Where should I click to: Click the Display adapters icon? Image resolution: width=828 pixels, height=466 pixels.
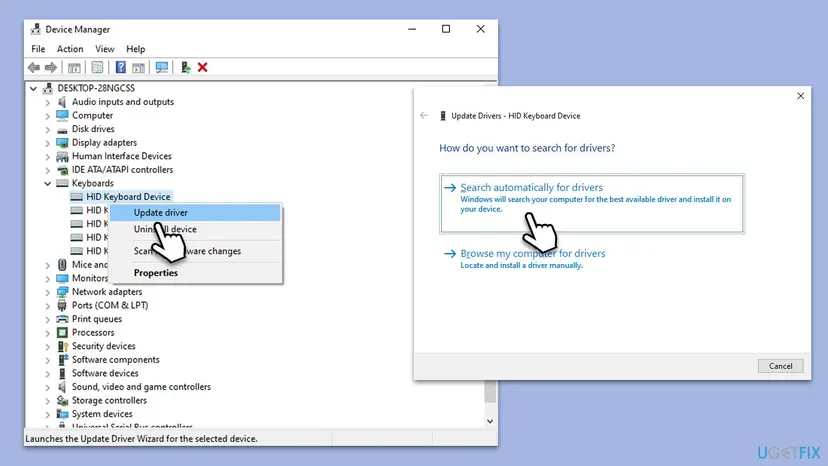click(x=62, y=143)
